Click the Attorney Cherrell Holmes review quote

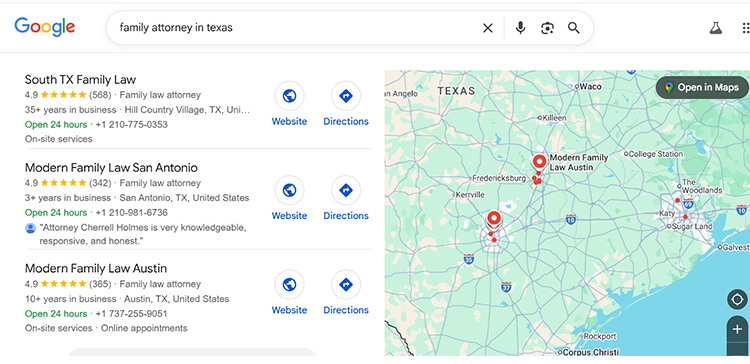(143, 234)
